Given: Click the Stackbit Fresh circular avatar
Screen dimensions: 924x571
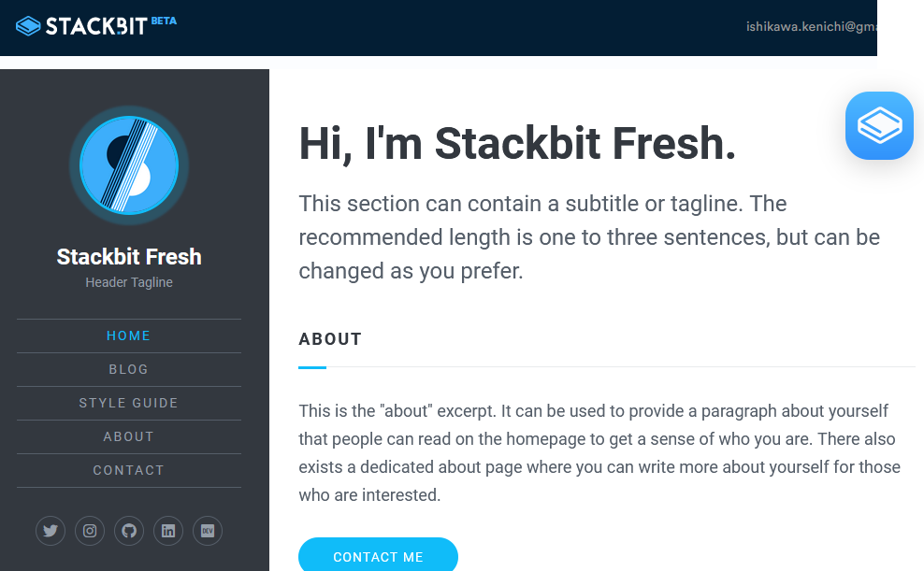Looking at the screenshot, I should [x=129, y=165].
